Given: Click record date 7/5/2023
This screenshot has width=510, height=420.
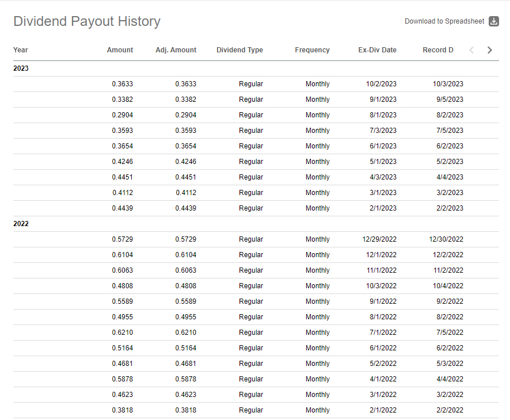Looking at the screenshot, I should pyautogui.click(x=450, y=131).
